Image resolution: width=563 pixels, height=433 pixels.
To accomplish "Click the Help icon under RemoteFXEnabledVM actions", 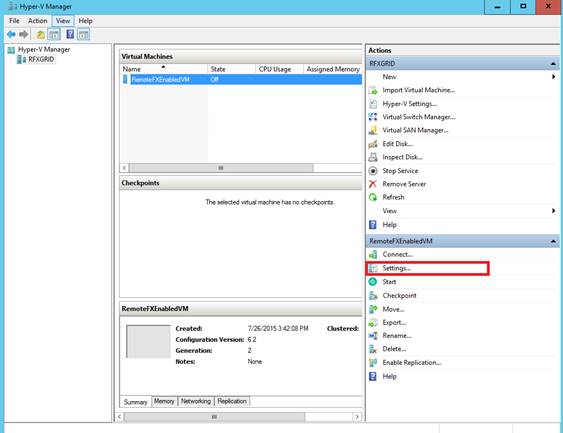I will pos(373,376).
